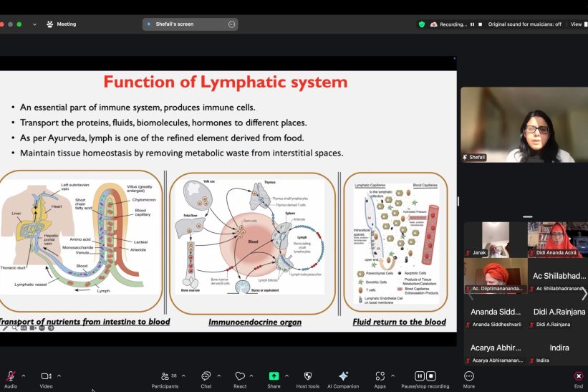
Task: Expand the video options chevron
Action: (59, 376)
